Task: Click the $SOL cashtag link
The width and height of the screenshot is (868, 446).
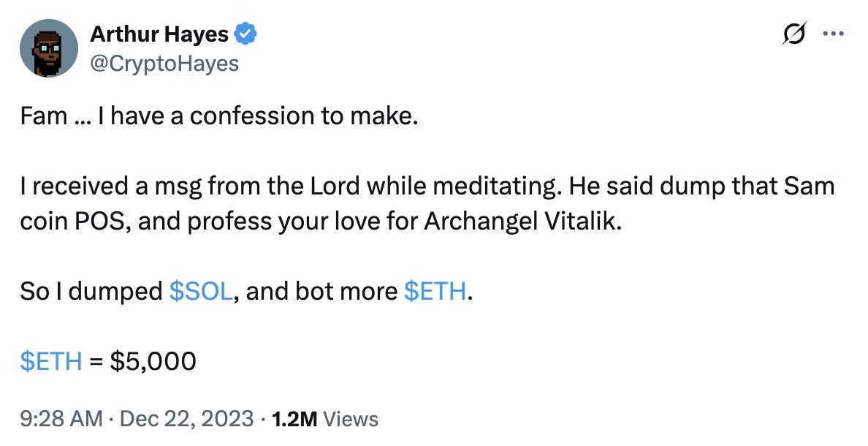Action: pyautogui.click(x=201, y=292)
